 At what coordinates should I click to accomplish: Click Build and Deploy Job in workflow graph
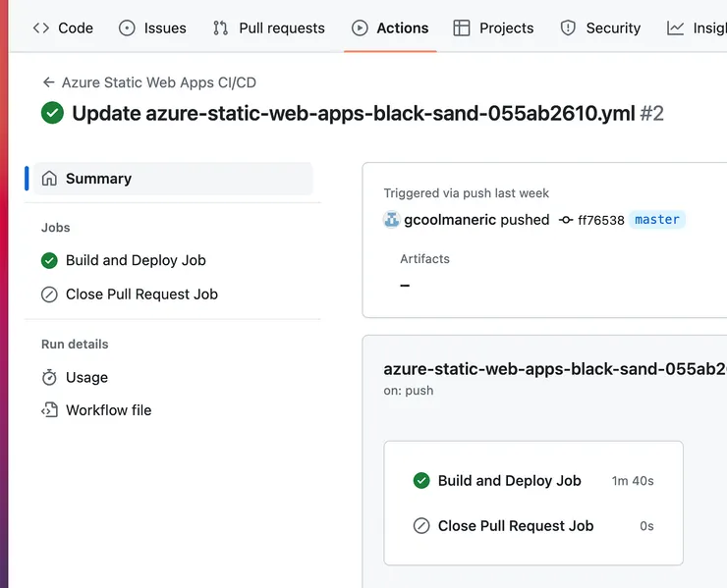coord(509,481)
